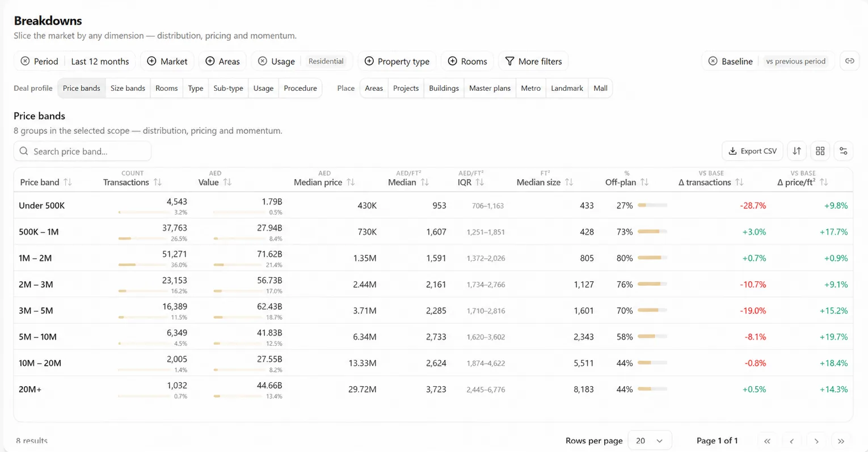The image size is (868, 452).
Task: Sort by Median price column arrows
Action: tap(351, 182)
